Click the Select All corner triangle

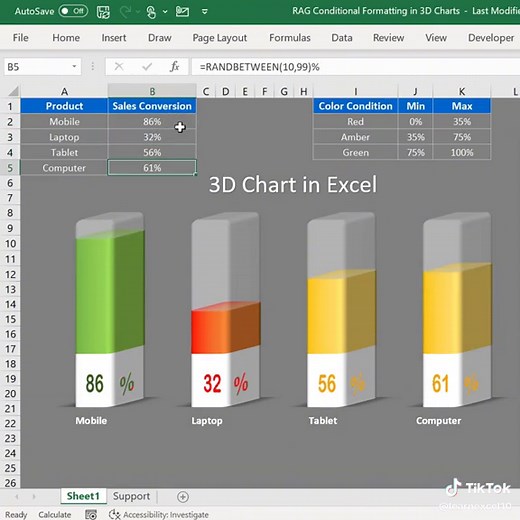13,91
